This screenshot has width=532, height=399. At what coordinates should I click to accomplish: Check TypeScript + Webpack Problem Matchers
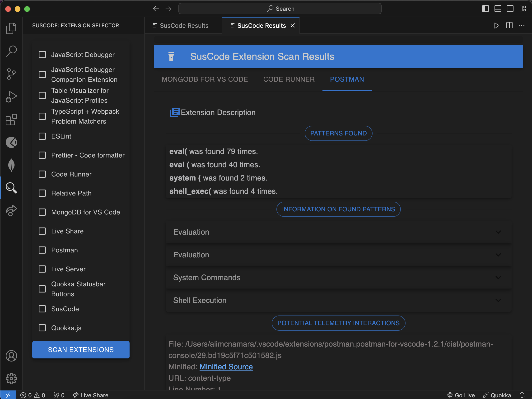pyautogui.click(x=42, y=116)
